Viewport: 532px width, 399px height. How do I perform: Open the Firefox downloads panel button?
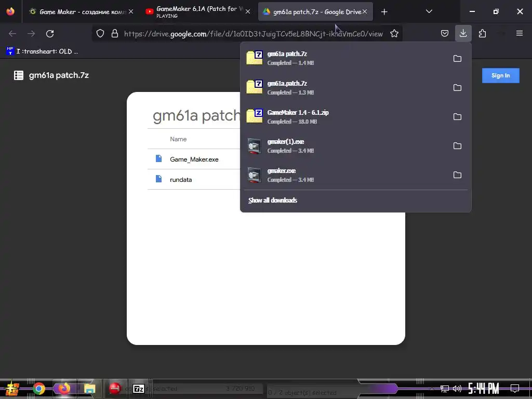463,33
